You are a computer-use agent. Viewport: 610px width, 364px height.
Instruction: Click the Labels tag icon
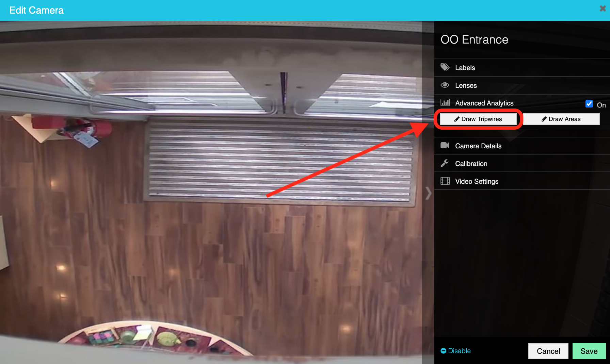445,67
